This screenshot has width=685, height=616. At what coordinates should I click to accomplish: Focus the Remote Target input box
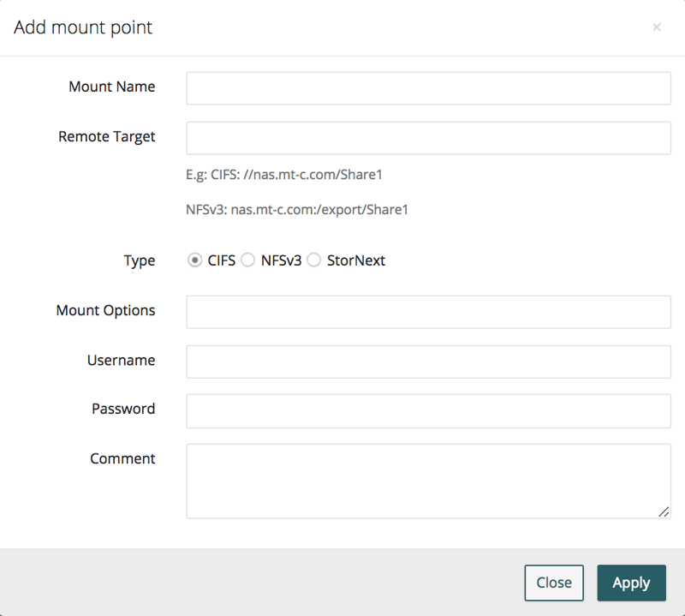[x=428, y=137]
